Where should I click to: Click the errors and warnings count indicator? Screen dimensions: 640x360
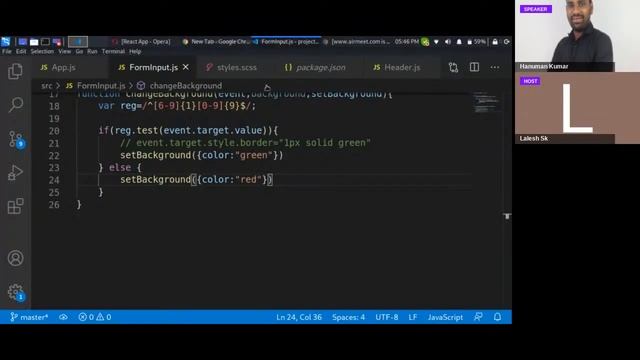point(95,317)
